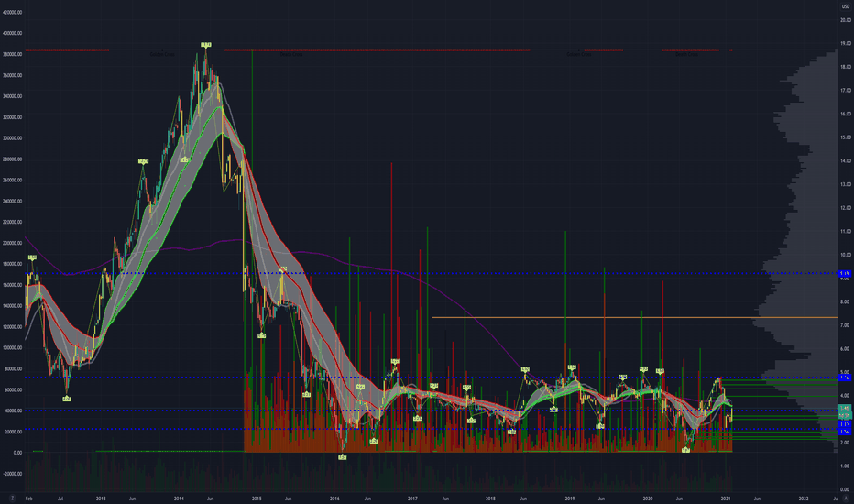
Task: Click the 2018 label on time axis
Action: coord(490,499)
